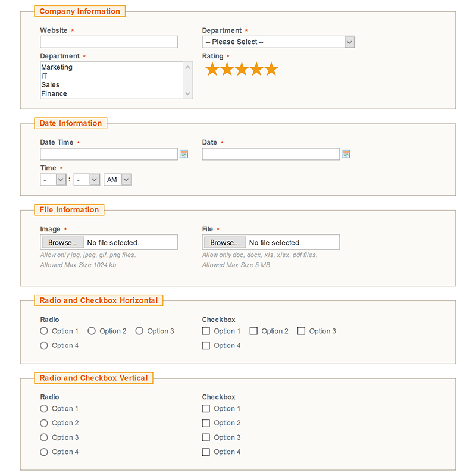
Task: Check vertical Checkbox Option 2
Action: (x=206, y=423)
